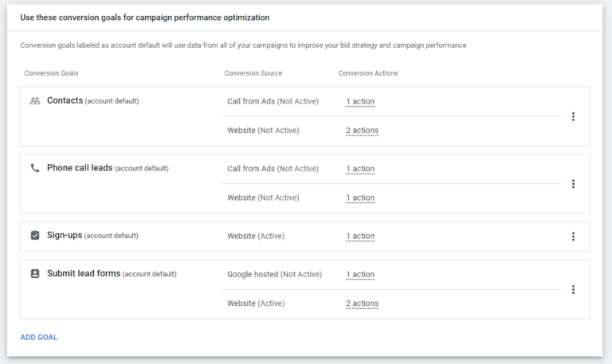This screenshot has height=364, width=612.
Task: Open three-dot menu for Contacts goal
Action: coord(573,116)
